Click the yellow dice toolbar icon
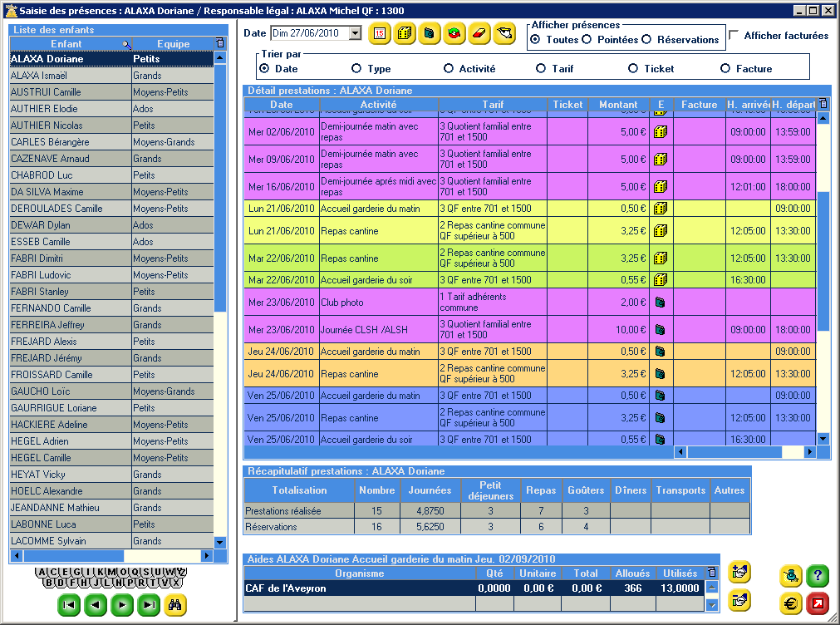This screenshot has width=840, height=625. pyautogui.click(x=405, y=33)
